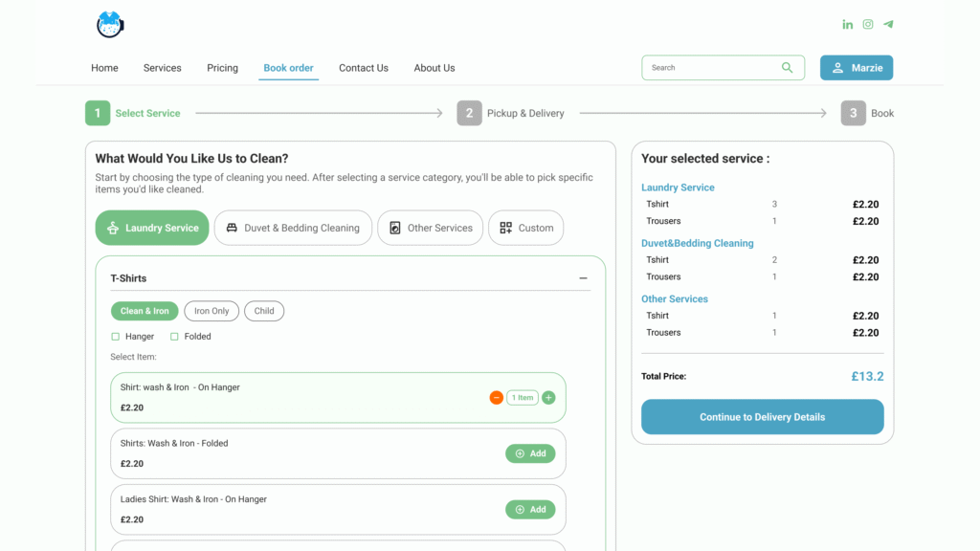The width and height of the screenshot is (980, 551).
Task: Open the Marzie account menu
Action: 856,68
